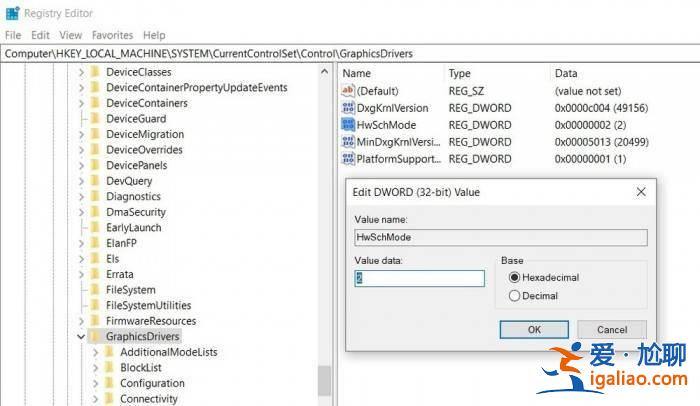Click the tree scrollbar up arrow
The image size is (700, 406).
click(325, 71)
